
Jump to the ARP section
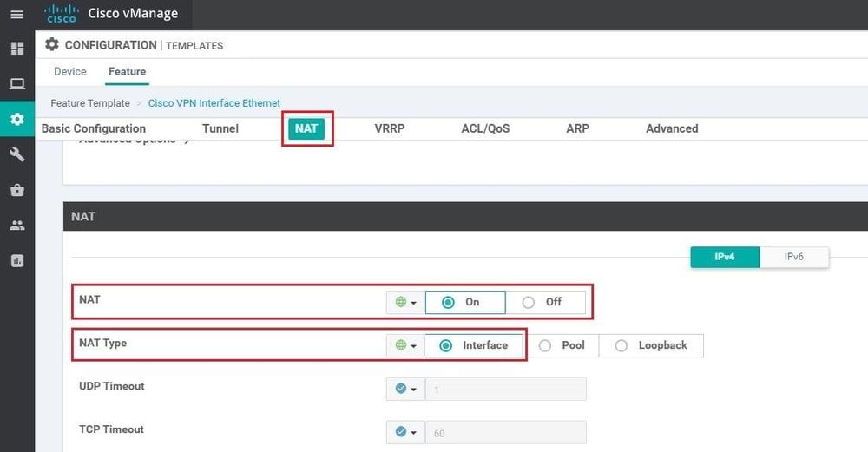pos(577,128)
